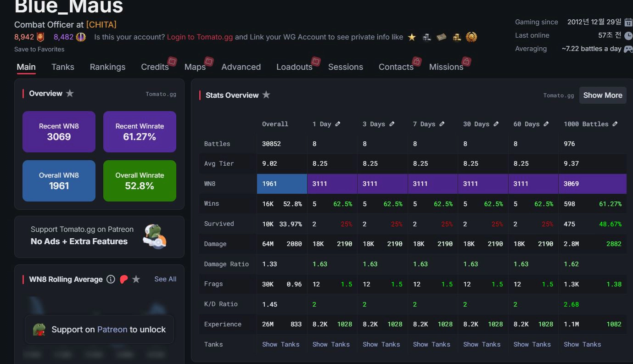Click the purple rating badge next to 8,482

point(81,37)
